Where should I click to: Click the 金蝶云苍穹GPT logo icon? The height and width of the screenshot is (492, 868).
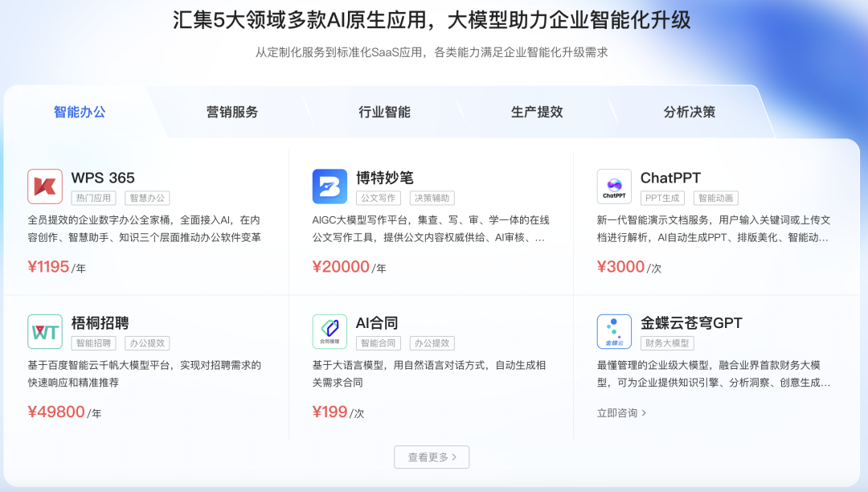coord(614,331)
